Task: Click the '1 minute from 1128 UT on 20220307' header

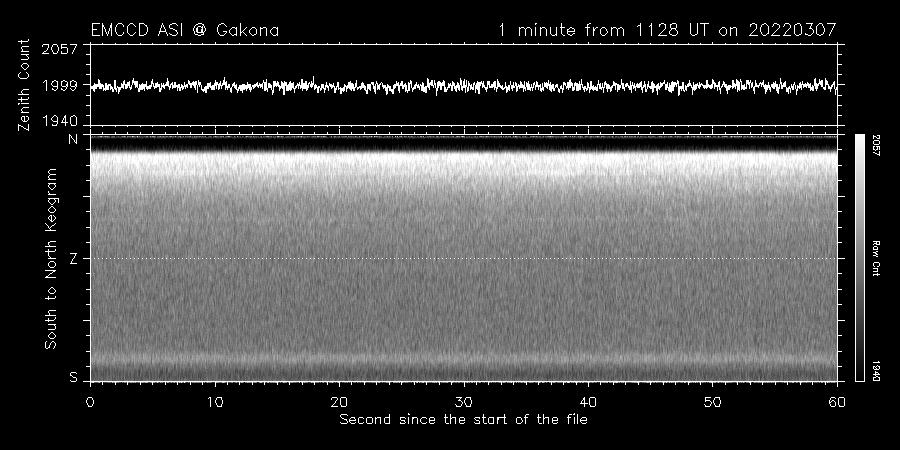Action: (x=667, y=30)
